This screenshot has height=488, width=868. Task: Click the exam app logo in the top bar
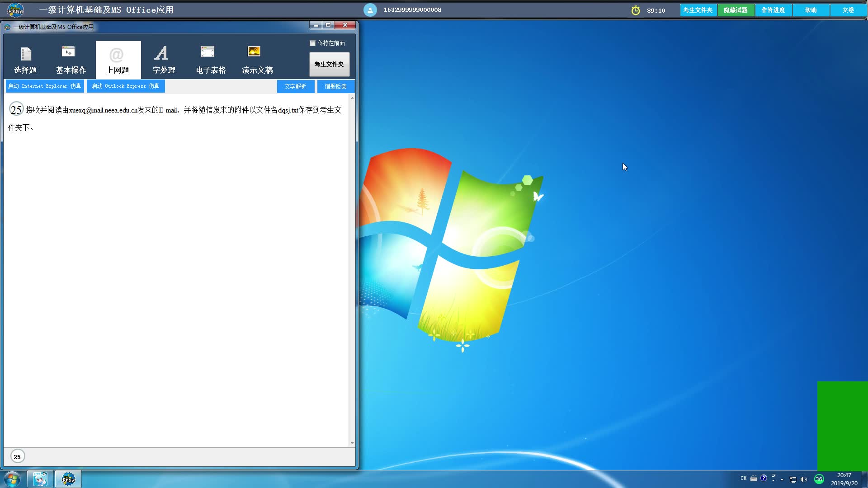coord(15,9)
